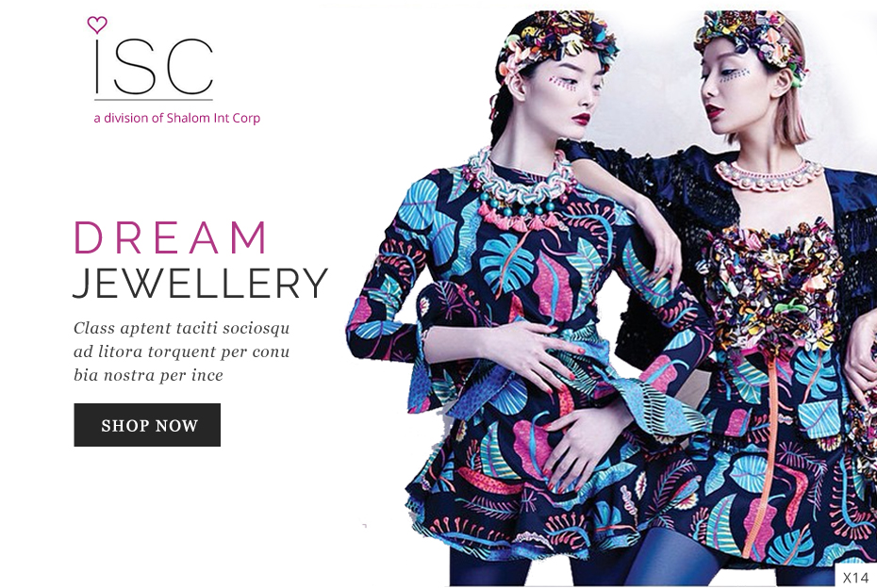Click the SHOP NOW button
877x588 pixels.
point(147,425)
